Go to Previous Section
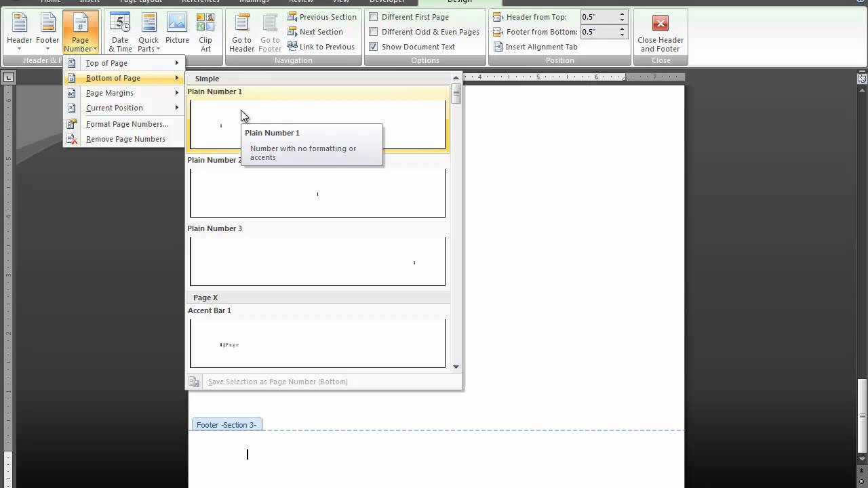The image size is (868, 488). [322, 17]
